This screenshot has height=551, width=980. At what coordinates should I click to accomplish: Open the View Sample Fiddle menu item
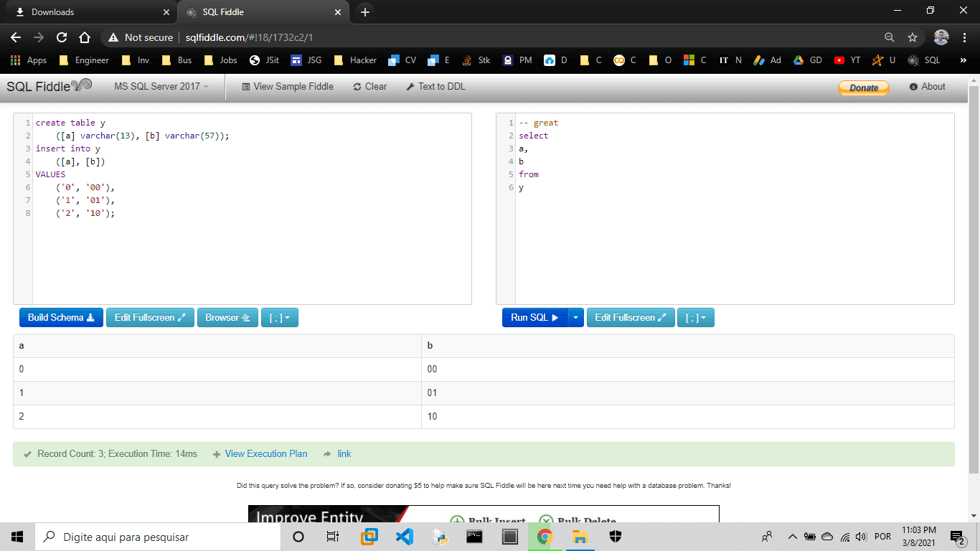point(288,87)
